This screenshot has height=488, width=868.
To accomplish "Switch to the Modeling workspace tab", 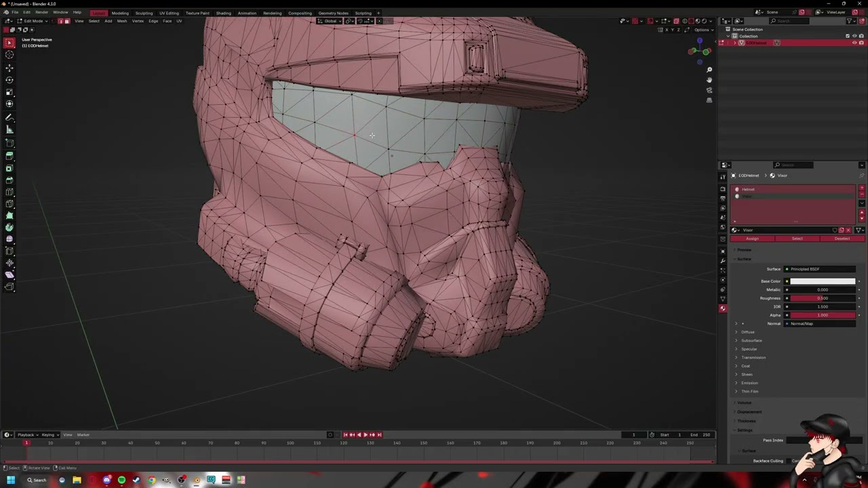I will click(120, 13).
